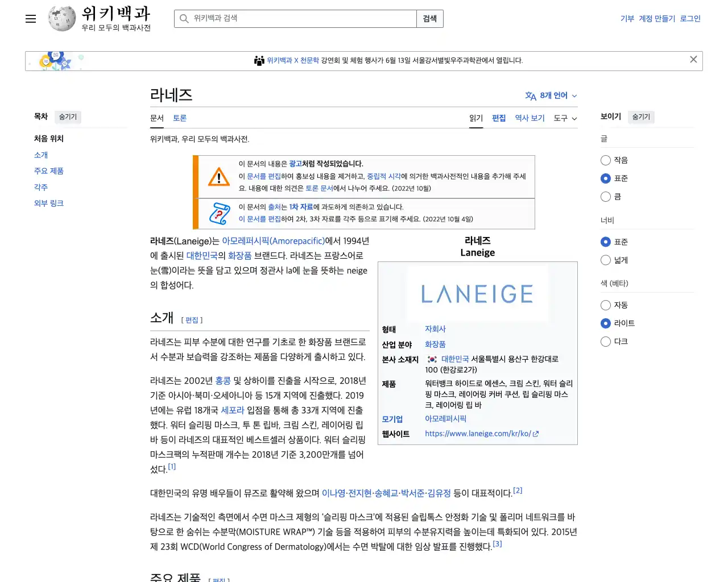
Task: Click 모기업 label link in infobox
Action: point(392,419)
